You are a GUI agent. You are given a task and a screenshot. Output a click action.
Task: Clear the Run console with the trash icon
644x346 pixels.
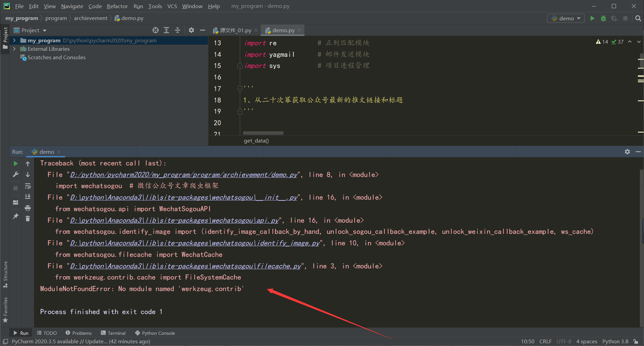(x=28, y=219)
